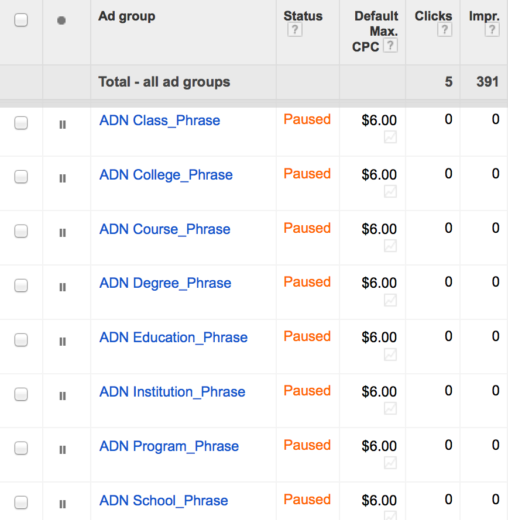Screen dimensions: 508x520
Task: Click the Clicks column help icon
Action: tap(445, 30)
